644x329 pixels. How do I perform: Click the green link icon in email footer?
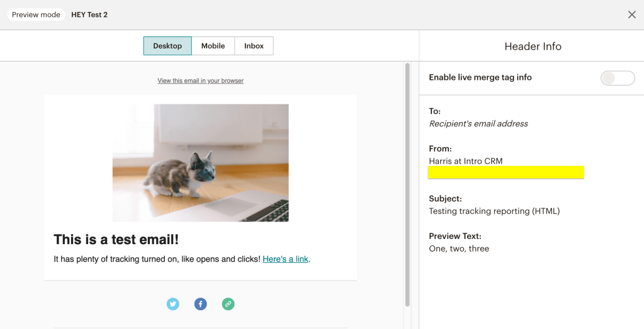228,304
